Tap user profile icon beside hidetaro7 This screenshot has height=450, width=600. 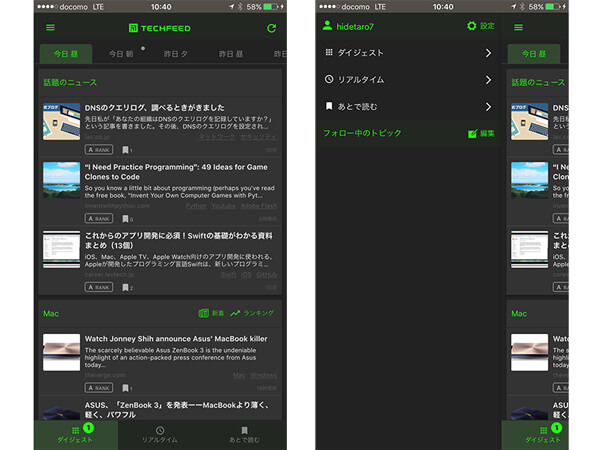327,26
